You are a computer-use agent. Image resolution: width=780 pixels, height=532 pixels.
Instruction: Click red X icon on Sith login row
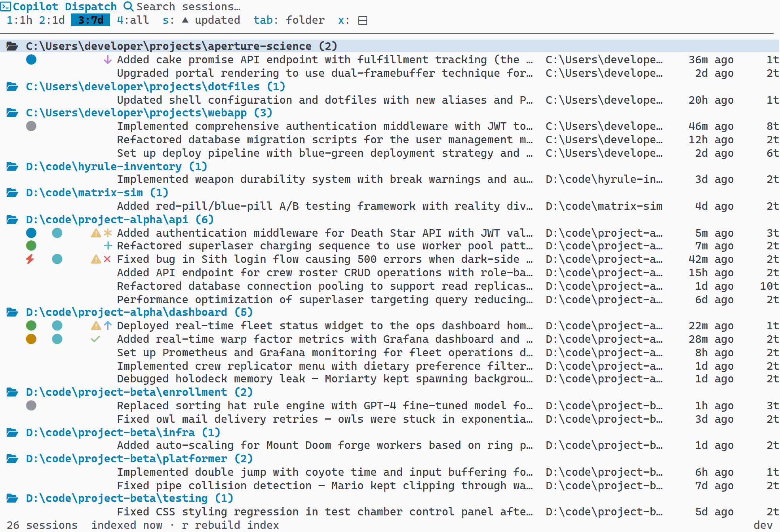(x=107, y=259)
